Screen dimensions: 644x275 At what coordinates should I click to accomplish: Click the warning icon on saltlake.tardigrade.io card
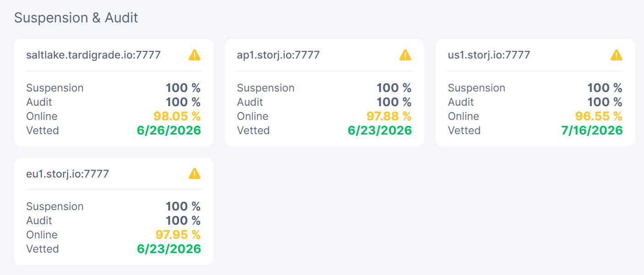(x=195, y=55)
